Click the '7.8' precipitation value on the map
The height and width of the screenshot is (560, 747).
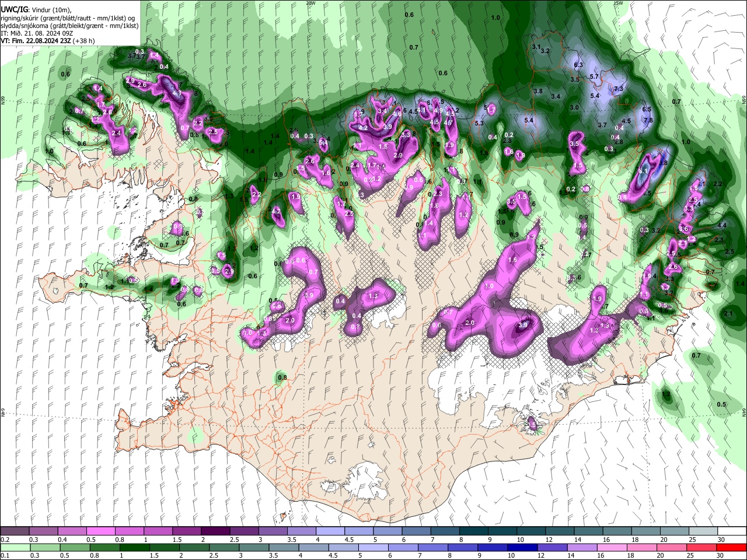pyautogui.click(x=648, y=120)
